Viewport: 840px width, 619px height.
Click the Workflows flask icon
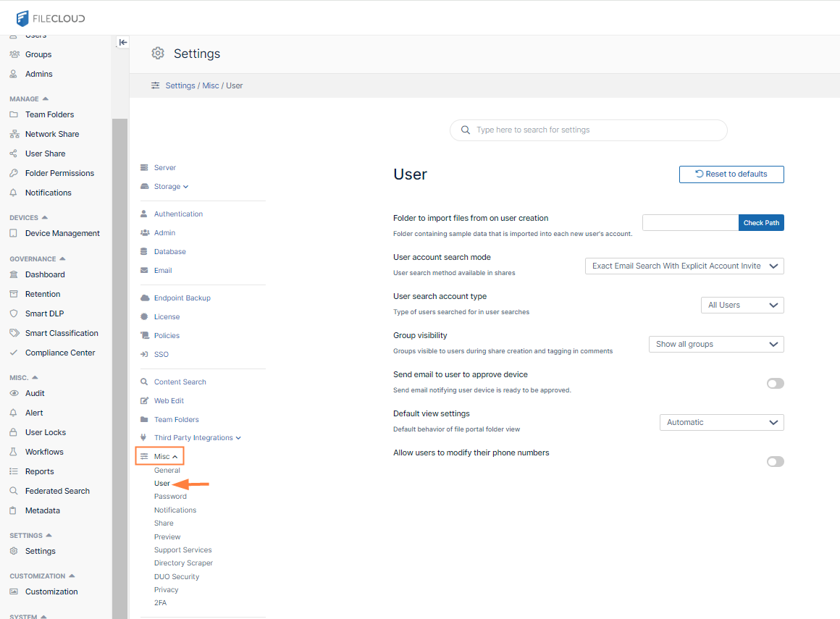[13, 452]
